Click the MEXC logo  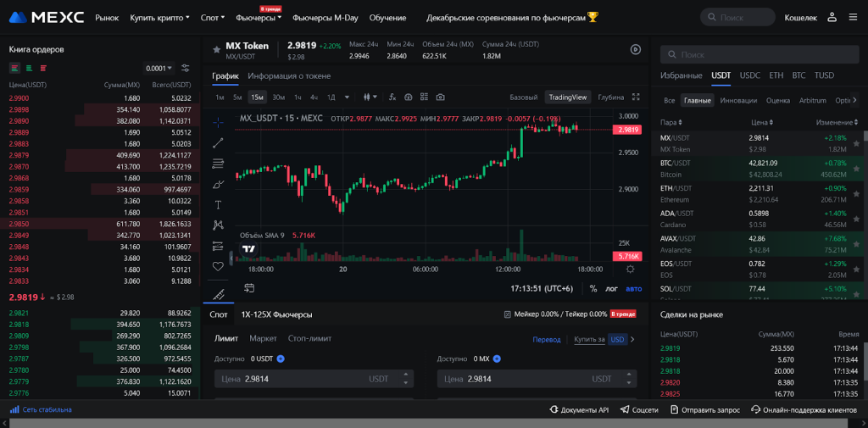47,17
